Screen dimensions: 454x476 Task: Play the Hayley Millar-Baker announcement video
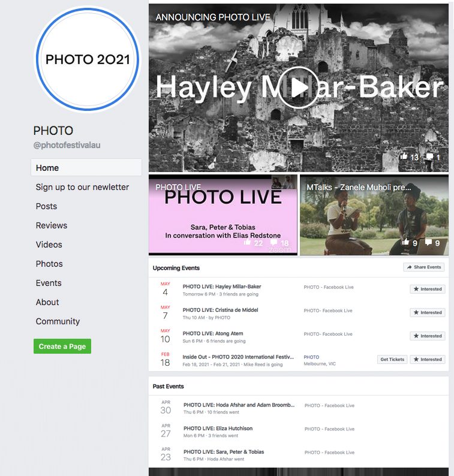298,88
